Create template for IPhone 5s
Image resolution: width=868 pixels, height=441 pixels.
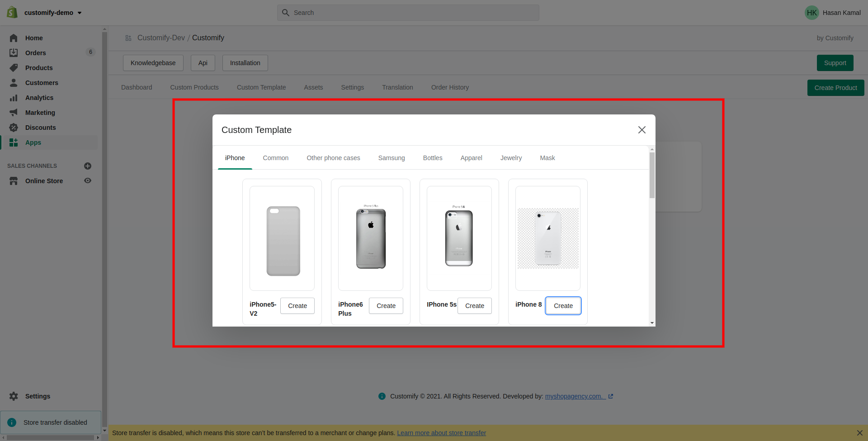point(475,306)
